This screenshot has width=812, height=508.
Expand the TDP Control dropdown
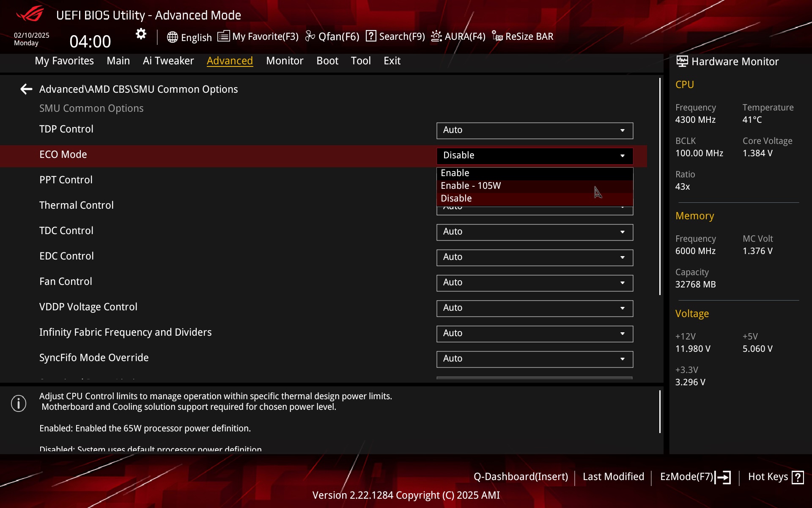[x=535, y=130]
